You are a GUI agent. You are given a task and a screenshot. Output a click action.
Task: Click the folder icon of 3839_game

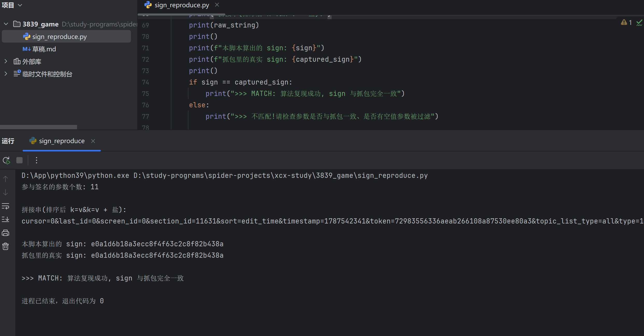(17, 24)
